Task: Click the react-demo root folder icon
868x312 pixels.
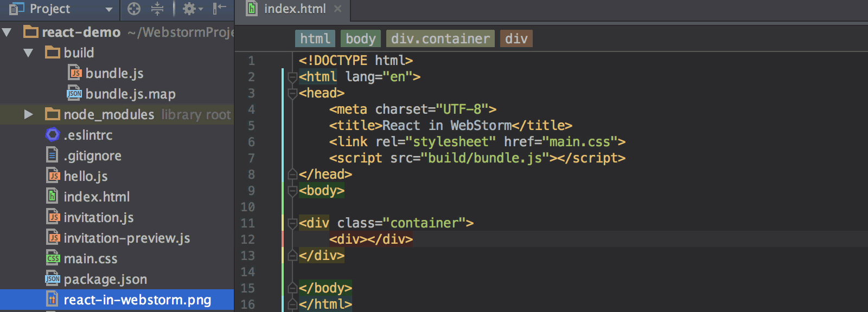Action: 31,31
